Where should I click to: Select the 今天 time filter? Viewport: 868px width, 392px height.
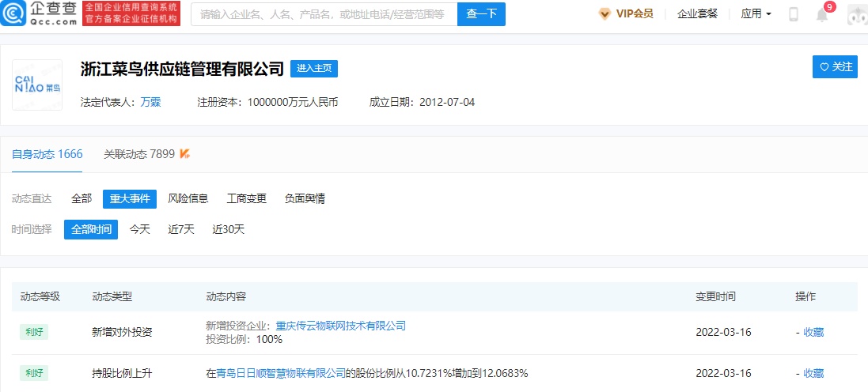tap(140, 229)
